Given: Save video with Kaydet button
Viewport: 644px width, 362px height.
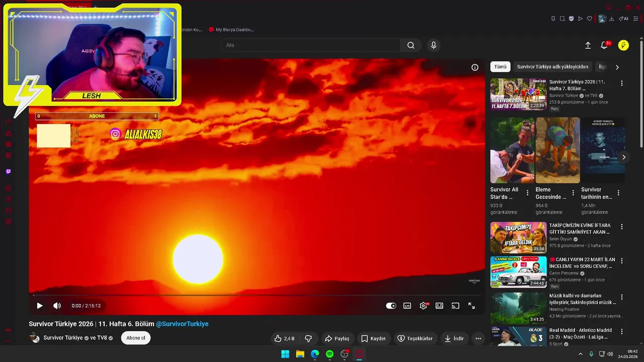Looking at the screenshot, I should [373, 338].
